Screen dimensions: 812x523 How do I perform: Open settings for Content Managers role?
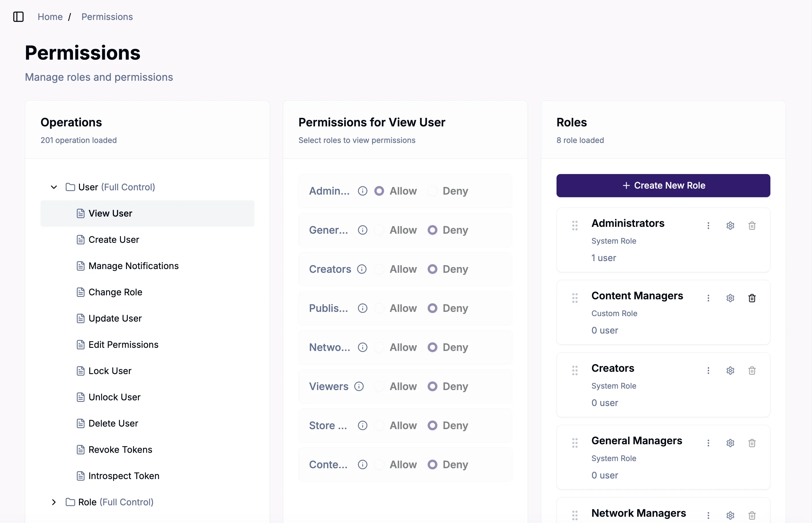[730, 298]
